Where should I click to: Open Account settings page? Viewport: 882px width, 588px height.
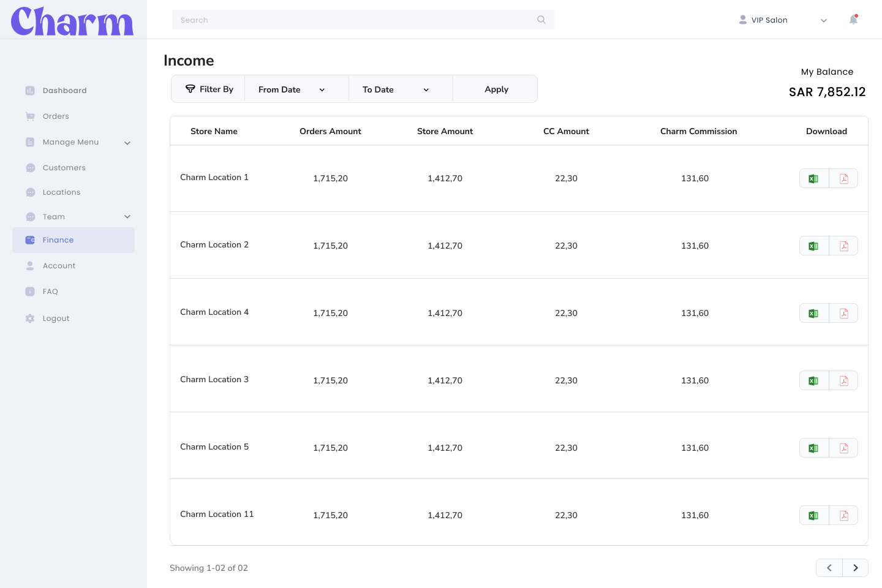pos(59,266)
